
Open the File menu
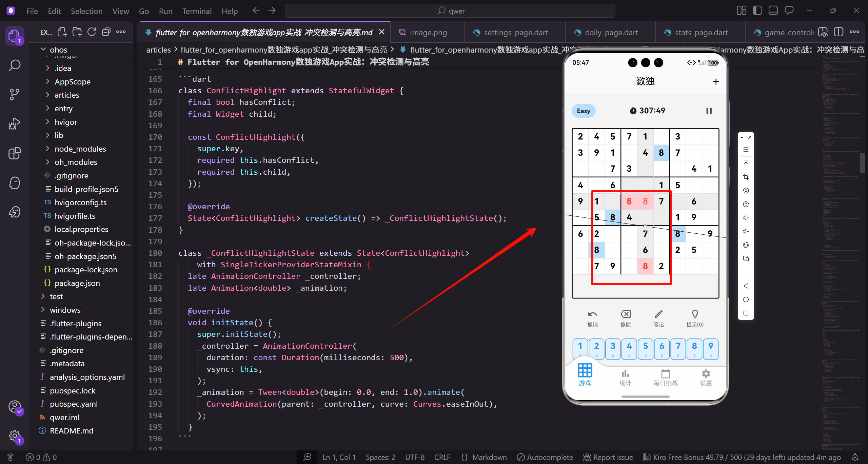tap(32, 11)
